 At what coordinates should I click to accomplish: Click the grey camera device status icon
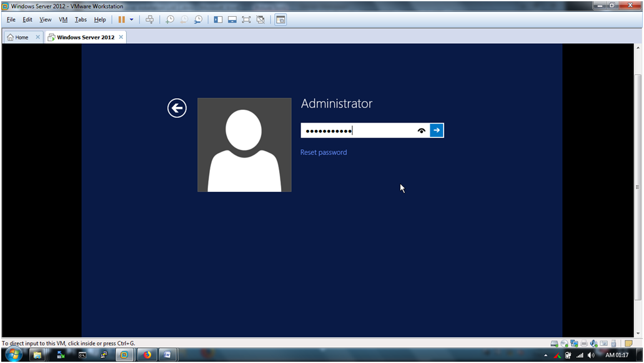pyautogui.click(x=604, y=343)
